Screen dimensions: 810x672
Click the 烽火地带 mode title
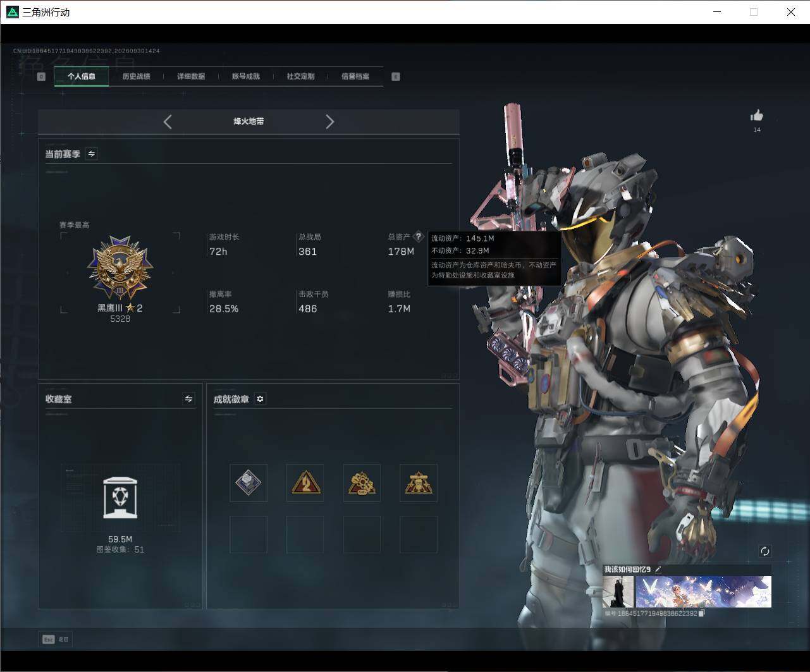tap(249, 121)
